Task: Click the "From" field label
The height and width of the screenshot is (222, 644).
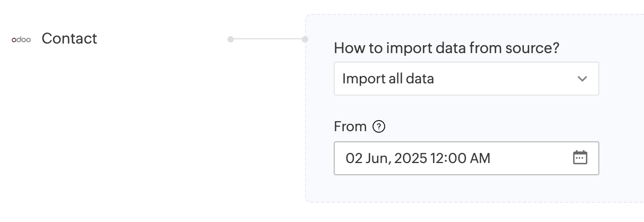Action: pos(350,127)
